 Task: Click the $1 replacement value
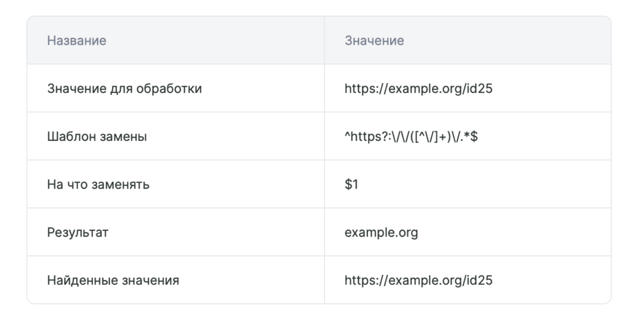click(x=352, y=185)
